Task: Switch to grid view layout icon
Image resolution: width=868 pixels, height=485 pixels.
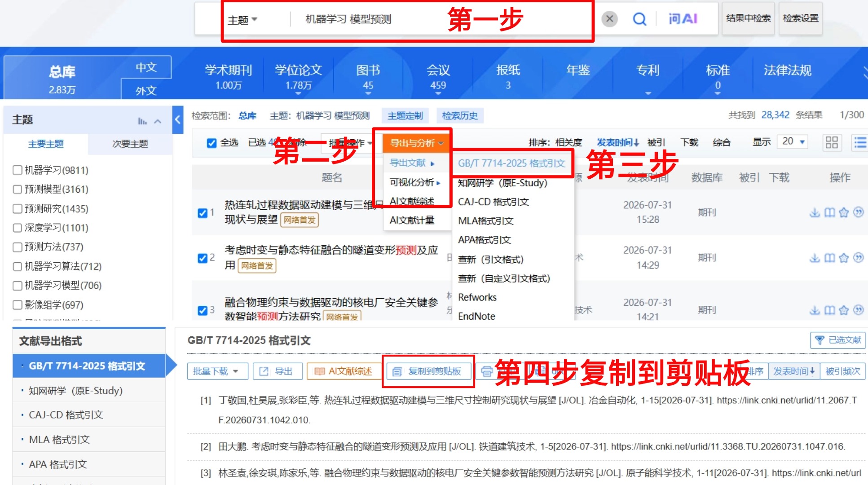Action: (832, 142)
